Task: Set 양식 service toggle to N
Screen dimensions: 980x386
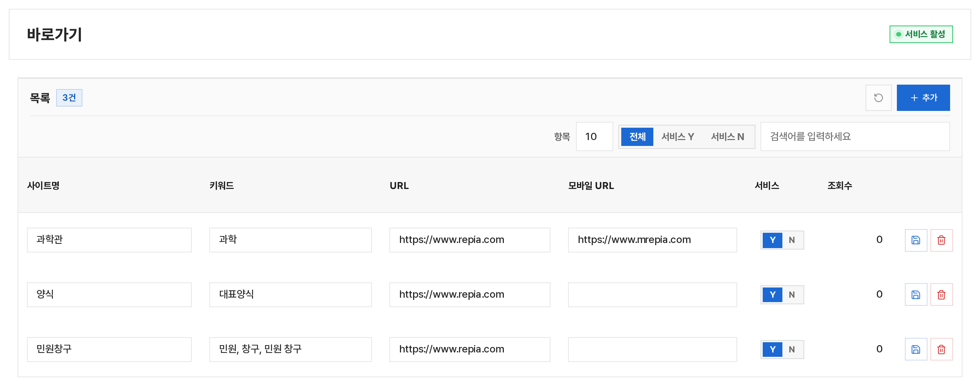Action: point(792,295)
